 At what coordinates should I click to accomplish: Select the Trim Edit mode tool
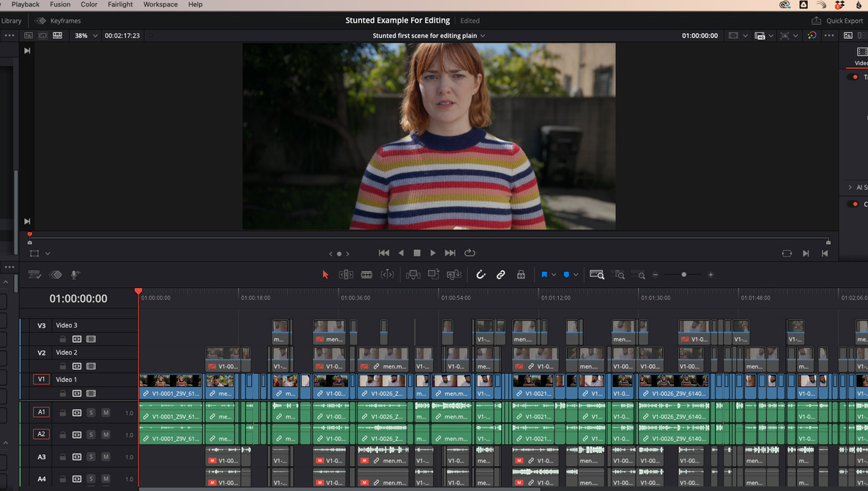click(346, 274)
